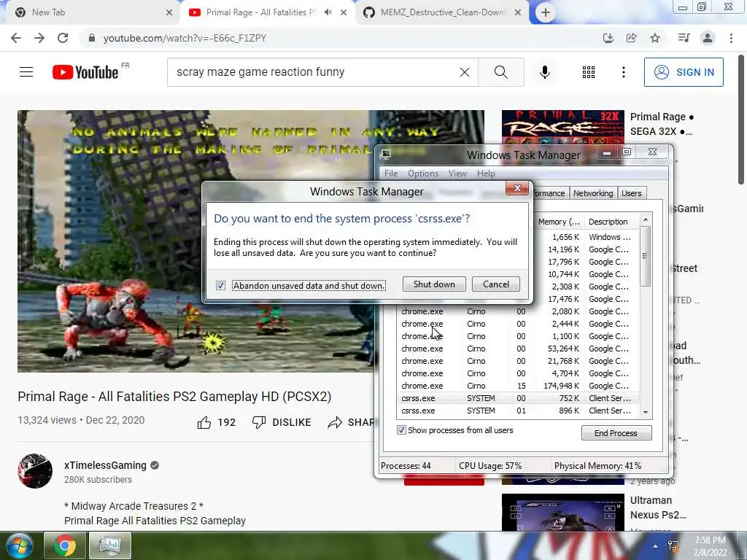Switch to the Users tab in Task Manager
Screen dimensions: 747x560
(631, 192)
